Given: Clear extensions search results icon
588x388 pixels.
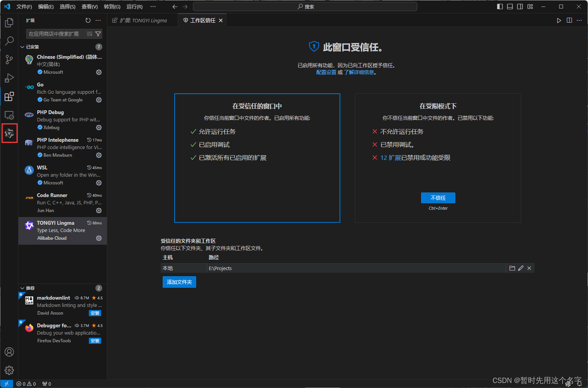Looking at the screenshot, I should (x=90, y=34).
